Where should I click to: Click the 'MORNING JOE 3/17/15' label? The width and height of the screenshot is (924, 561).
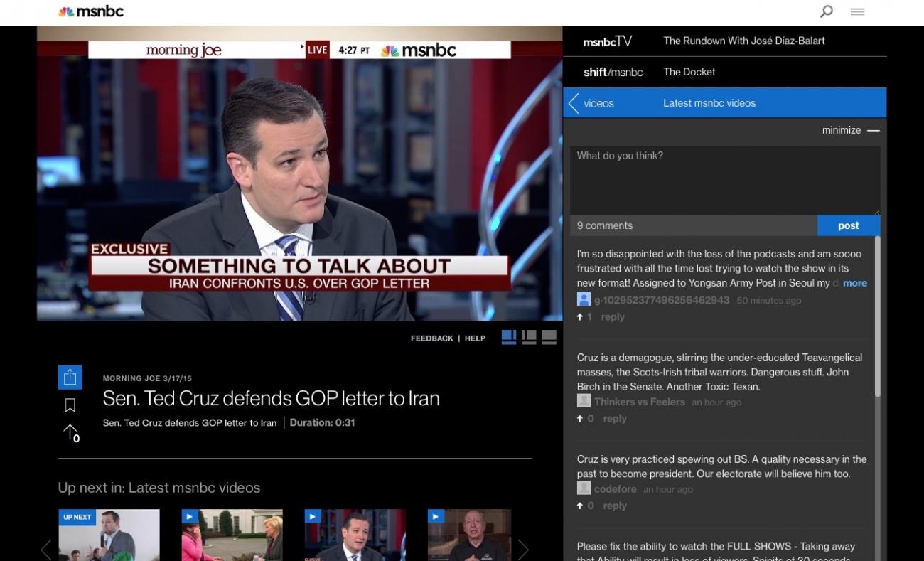[147, 378]
